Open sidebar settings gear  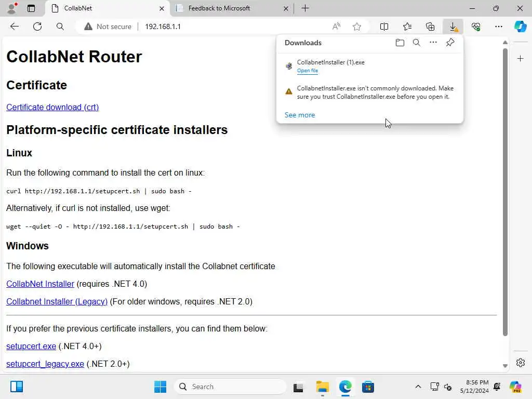pyautogui.click(x=520, y=363)
